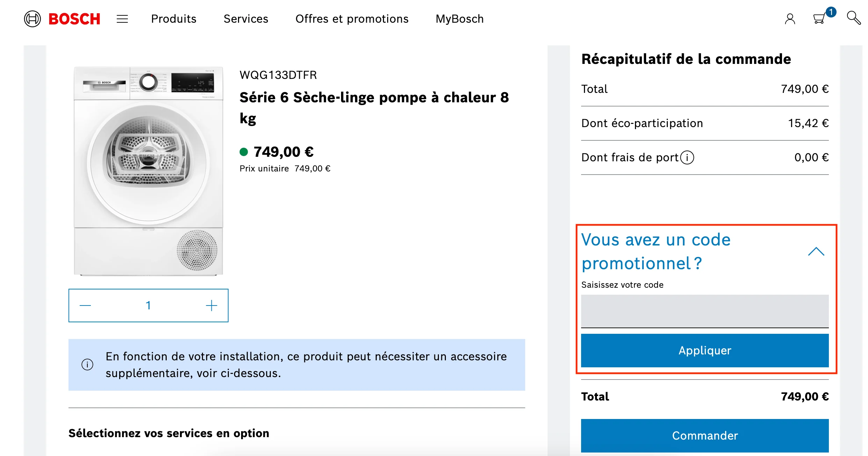Open the MyBosch menu

(x=459, y=19)
